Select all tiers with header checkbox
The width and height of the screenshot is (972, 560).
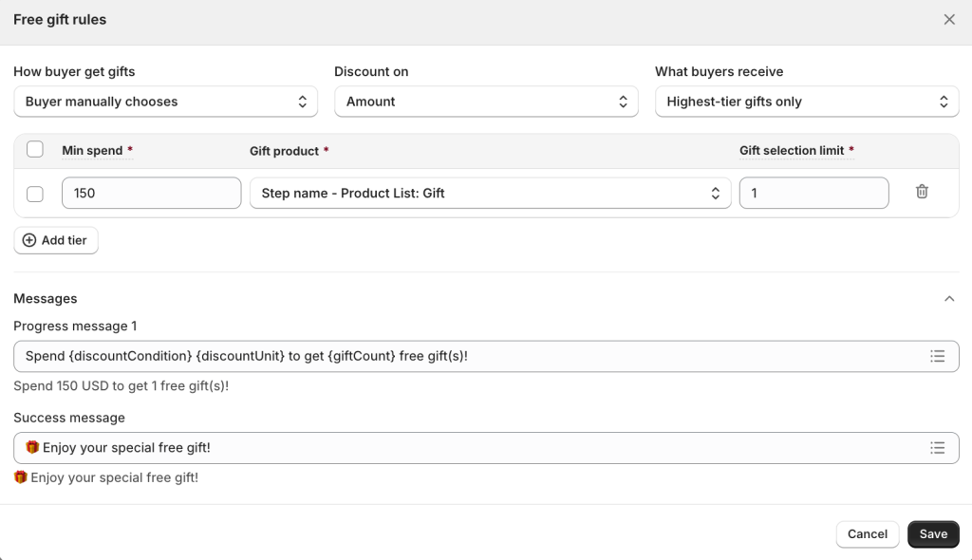click(35, 149)
